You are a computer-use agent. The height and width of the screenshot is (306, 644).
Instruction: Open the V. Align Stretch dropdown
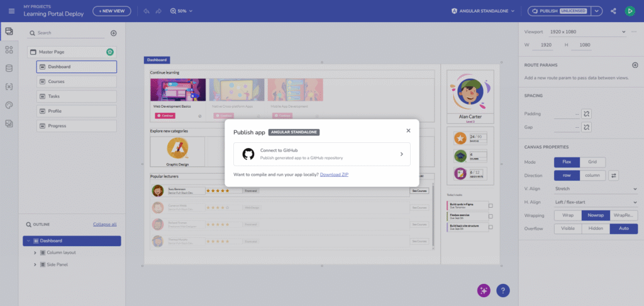point(596,189)
